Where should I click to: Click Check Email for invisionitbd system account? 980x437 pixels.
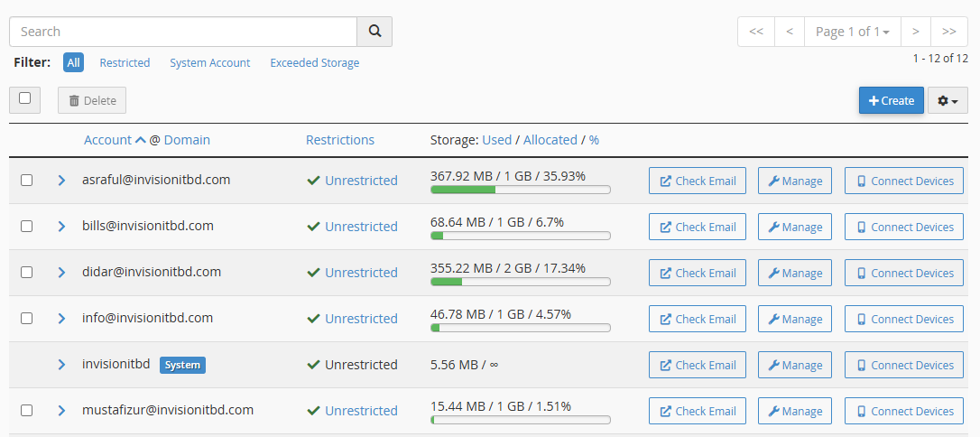[x=698, y=365]
